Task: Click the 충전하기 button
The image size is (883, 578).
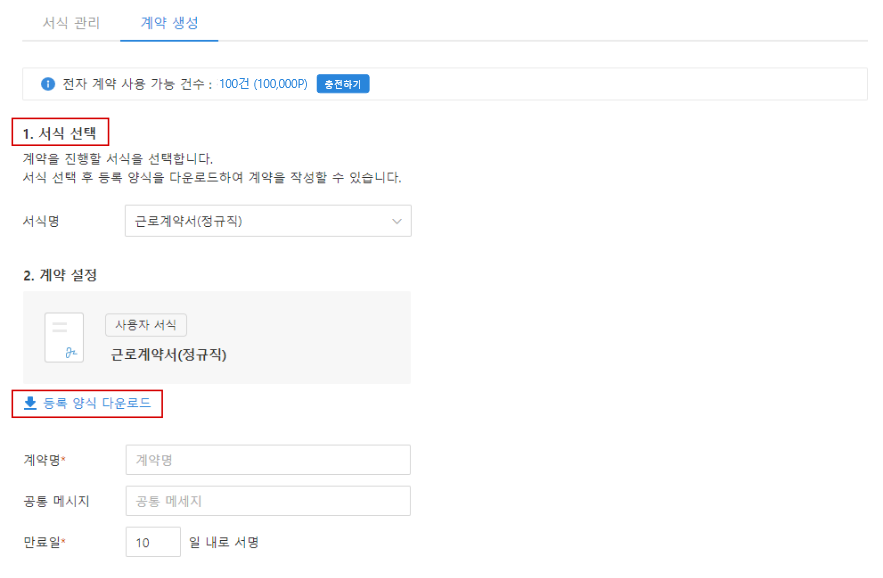Action: coord(343,84)
